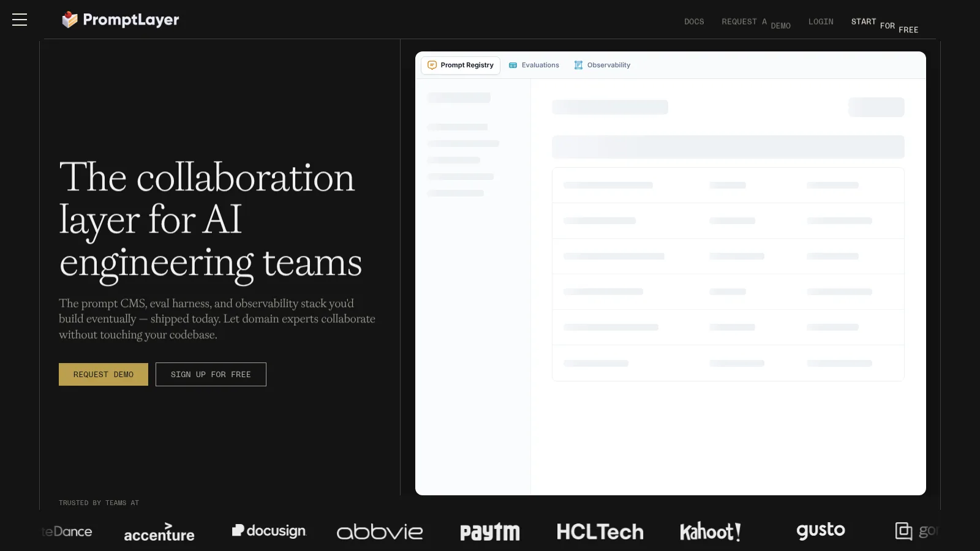
Task: Click the Observability chart icon
Action: (x=578, y=65)
